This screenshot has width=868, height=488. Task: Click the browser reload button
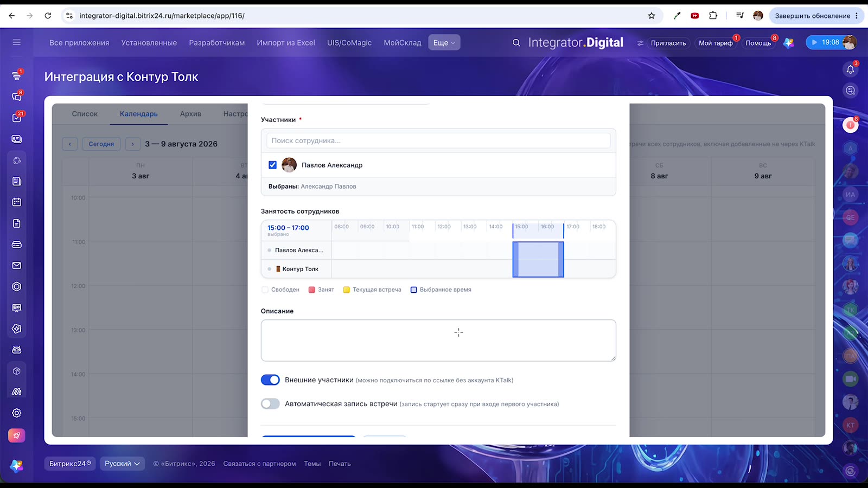(x=48, y=16)
